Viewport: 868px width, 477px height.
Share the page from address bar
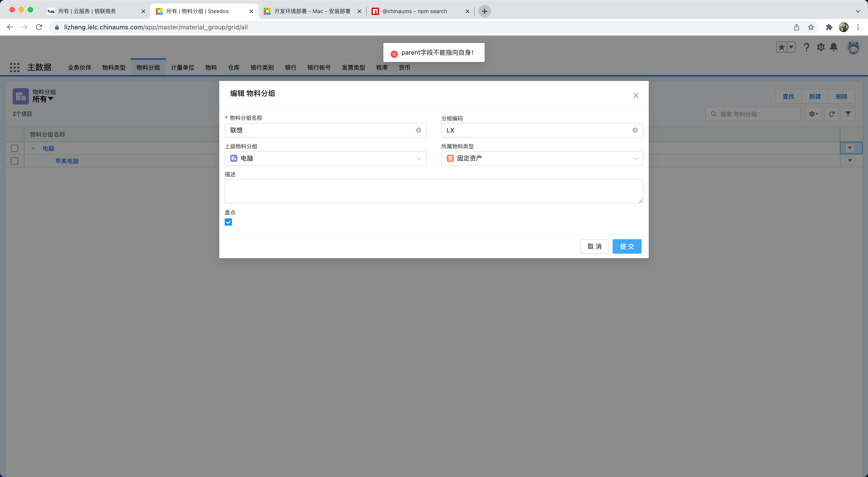[x=797, y=27]
